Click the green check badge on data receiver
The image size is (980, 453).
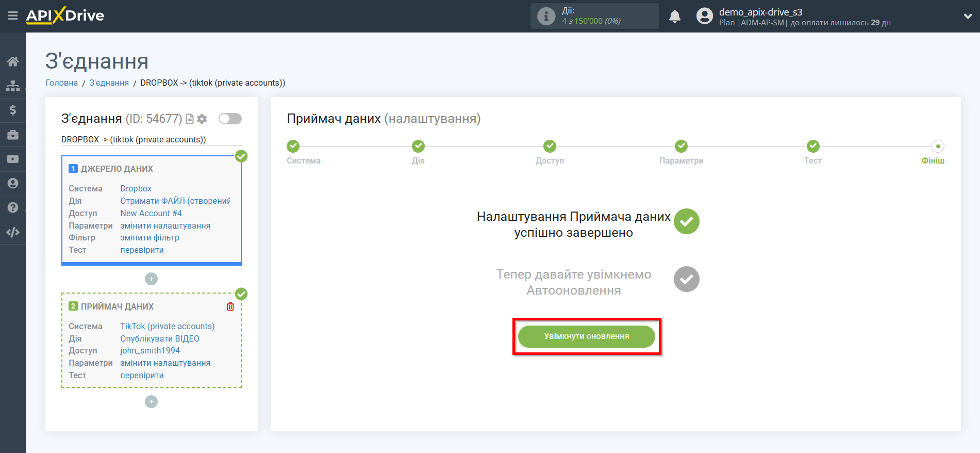241,294
